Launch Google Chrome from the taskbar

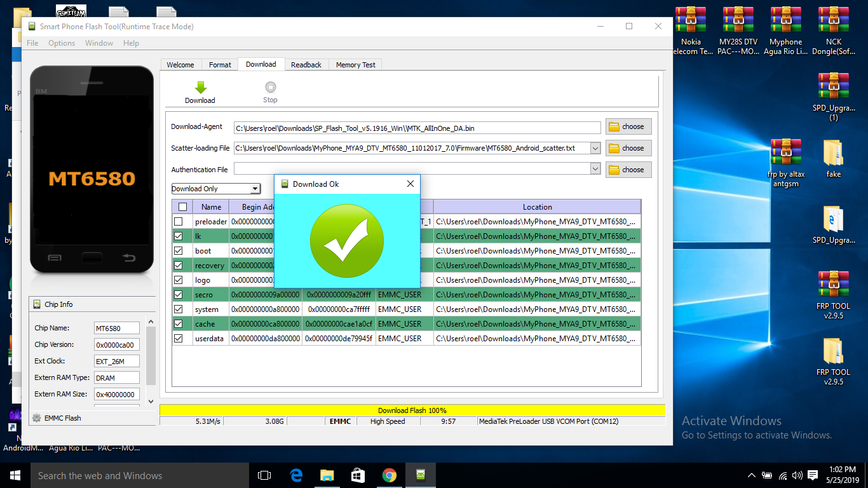click(x=389, y=475)
